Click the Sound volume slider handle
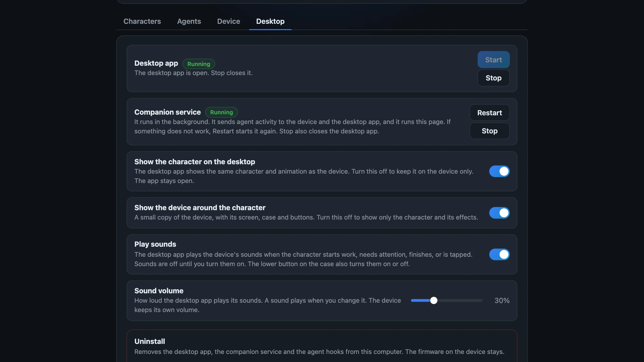The width and height of the screenshot is (644, 362). [434, 300]
